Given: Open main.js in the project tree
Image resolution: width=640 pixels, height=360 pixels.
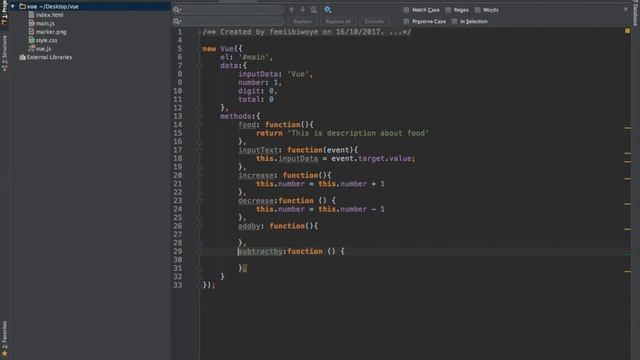Looking at the screenshot, I should [x=45, y=23].
